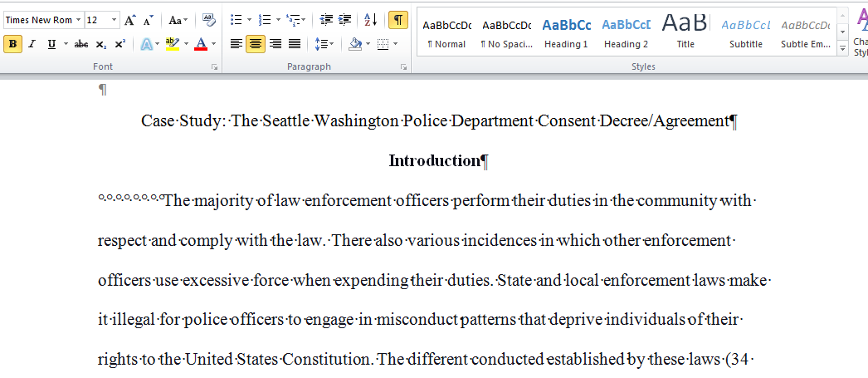
Task: Click the Borders button
Action: 383,44
